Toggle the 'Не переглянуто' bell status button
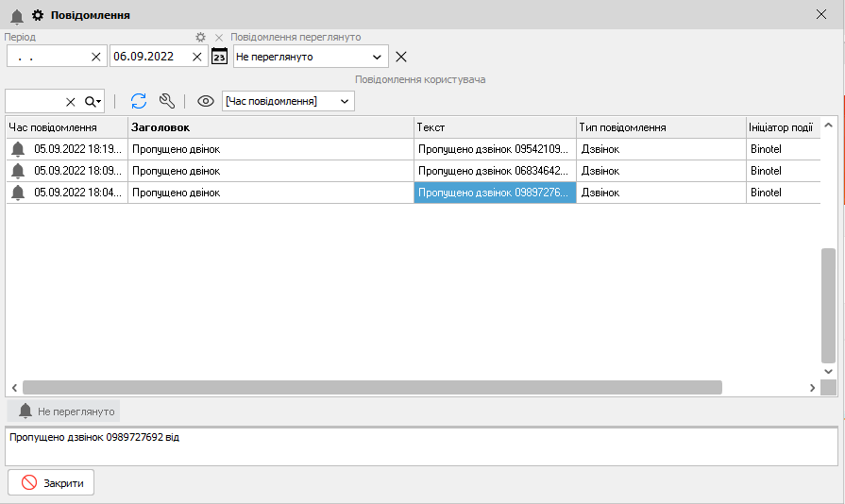The image size is (845, 504). click(x=64, y=412)
